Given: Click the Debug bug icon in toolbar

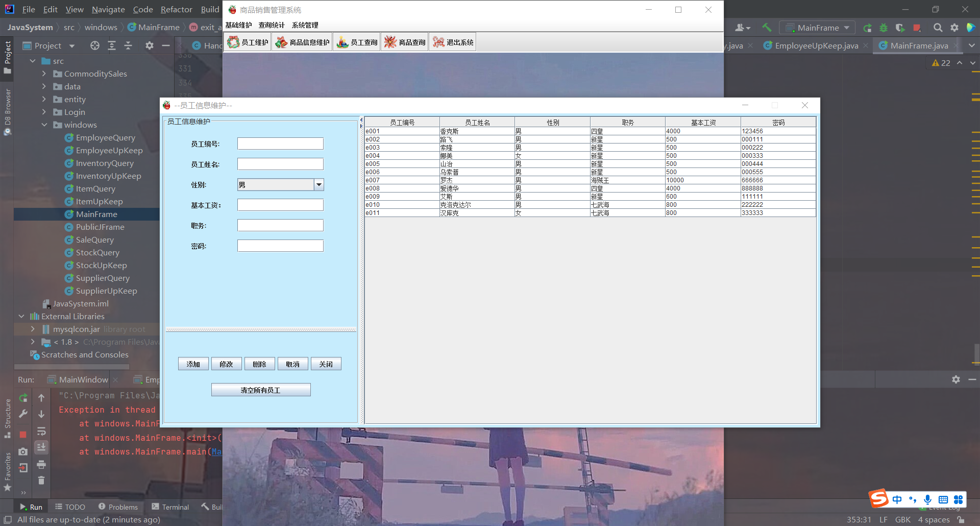Looking at the screenshot, I should pos(884,28).
